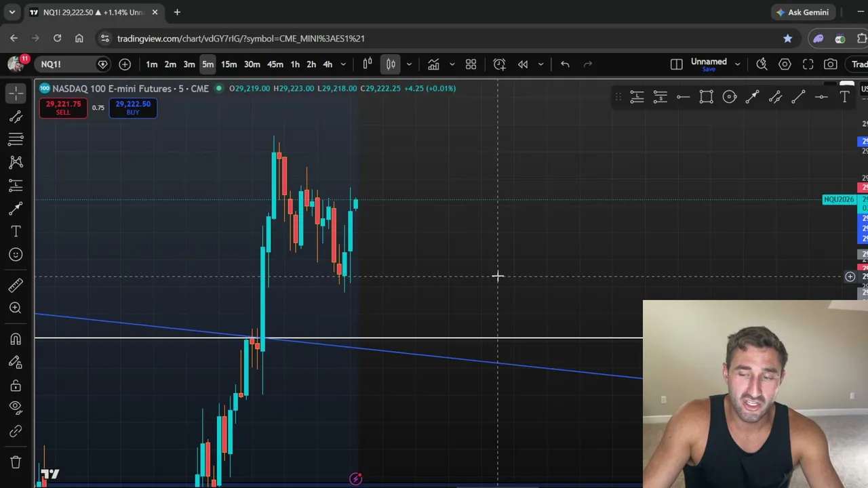Open the Replay options dropdown arrow

coord(540,64)
